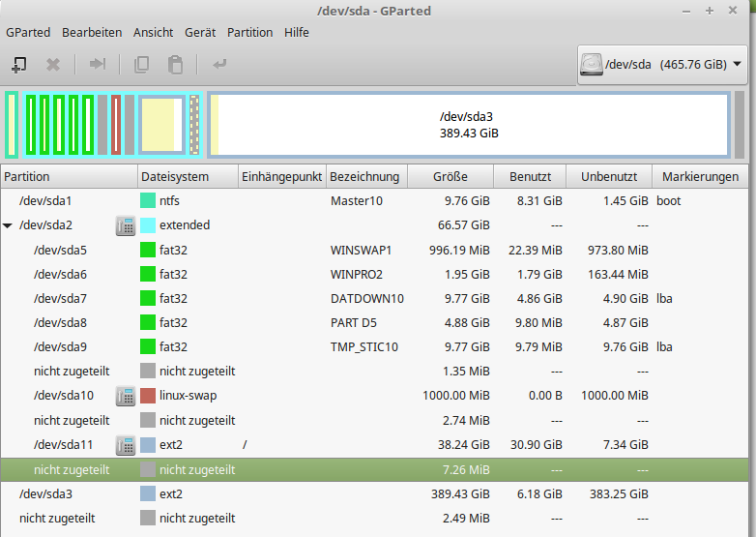Screen dimensions: 756x537
Task: Click the lock icon beside /dev/sda11
Action: [126, 445]
